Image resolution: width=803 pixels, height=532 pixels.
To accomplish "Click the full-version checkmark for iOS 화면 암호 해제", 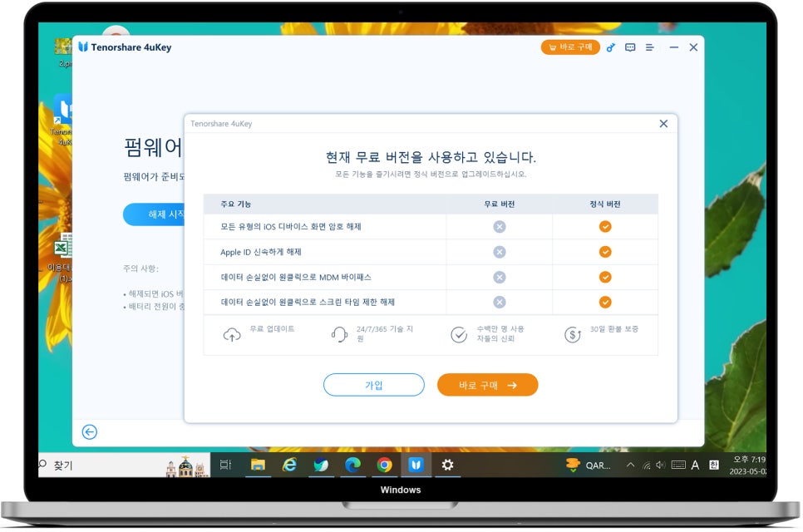I will 605,226.
